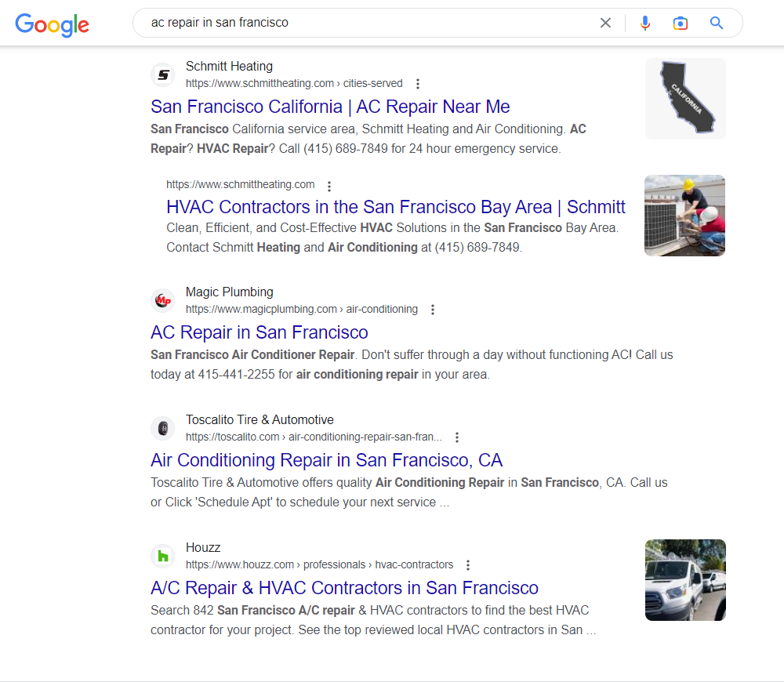
Task: Open search by image camera icon
Action: click(680, 23)
